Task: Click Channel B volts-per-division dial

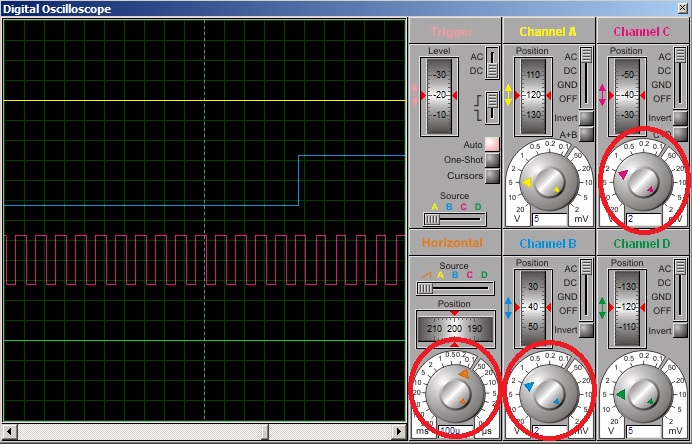Action: (549, 394)
